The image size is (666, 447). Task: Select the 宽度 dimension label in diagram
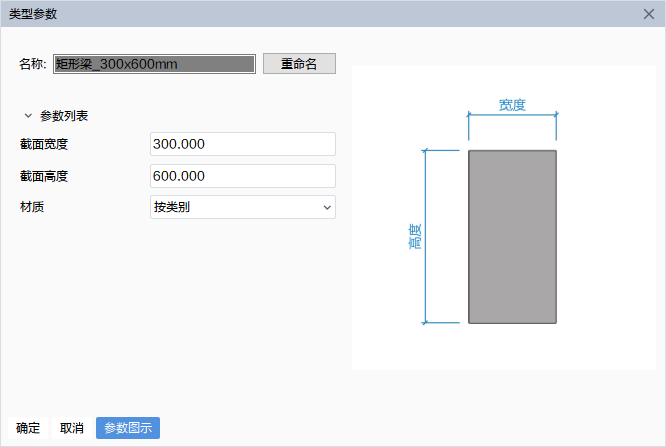pos(512,105)
